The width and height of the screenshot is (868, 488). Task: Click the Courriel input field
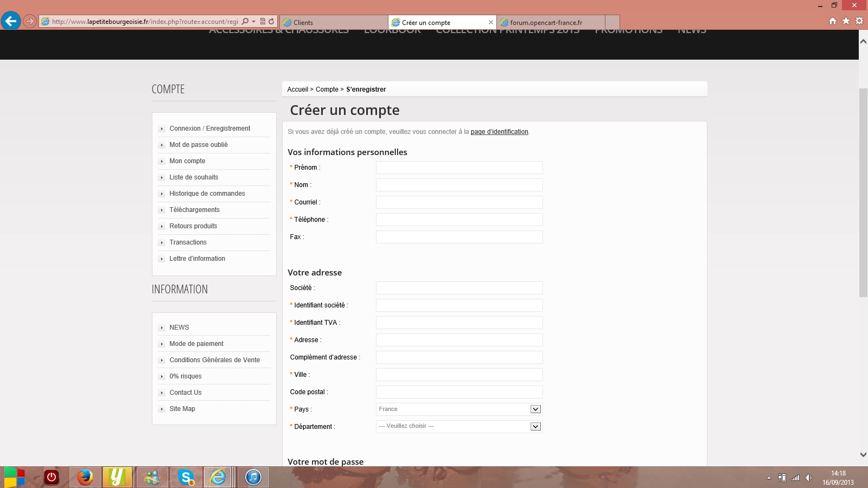coord(459,202)
